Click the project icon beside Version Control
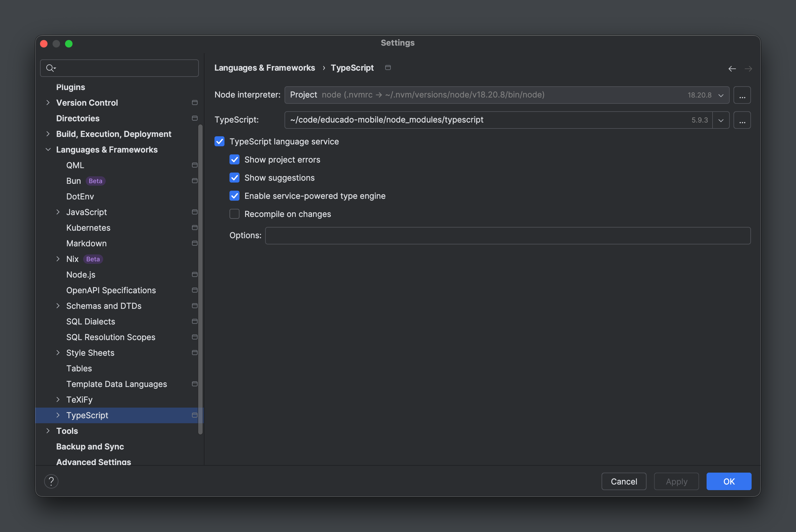The height and width of the screenshot is (532, 796). coord(195,102)
